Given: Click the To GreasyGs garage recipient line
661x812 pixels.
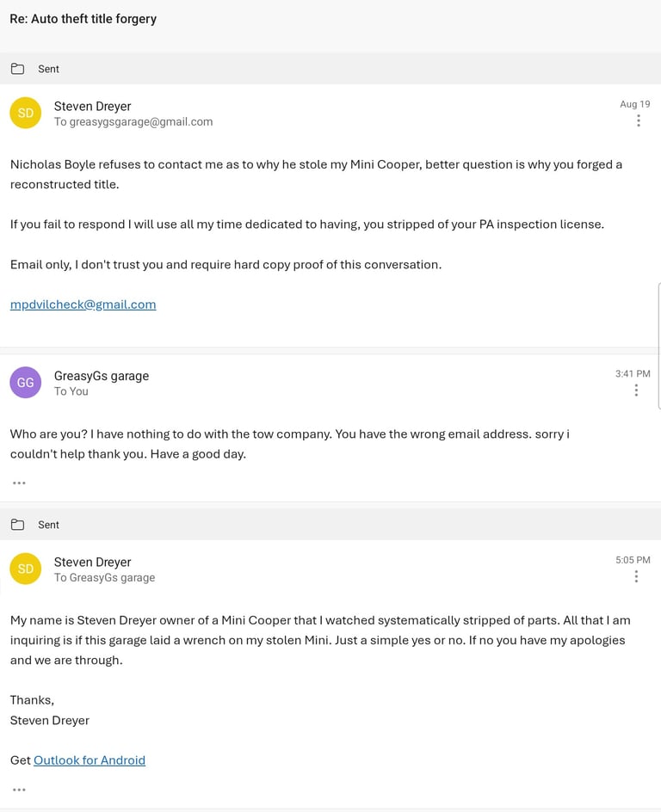Looking at the screenshot, I should coord(105,577).
